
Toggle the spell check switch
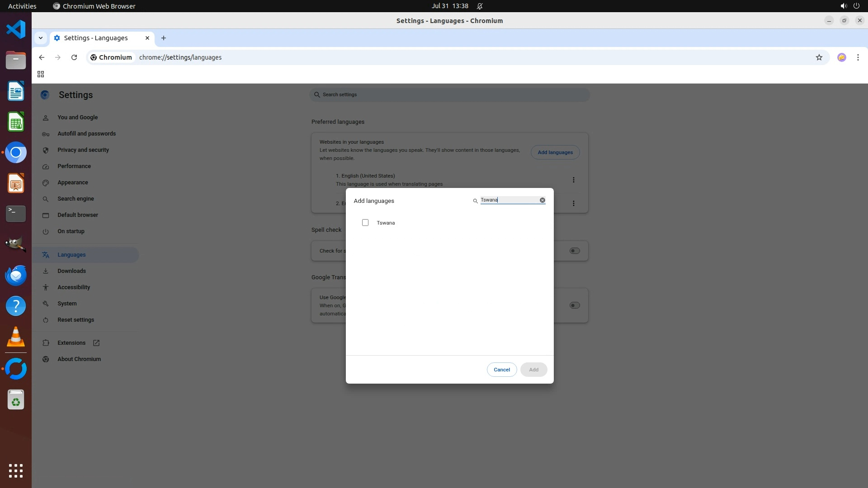[x=574, y=251]
